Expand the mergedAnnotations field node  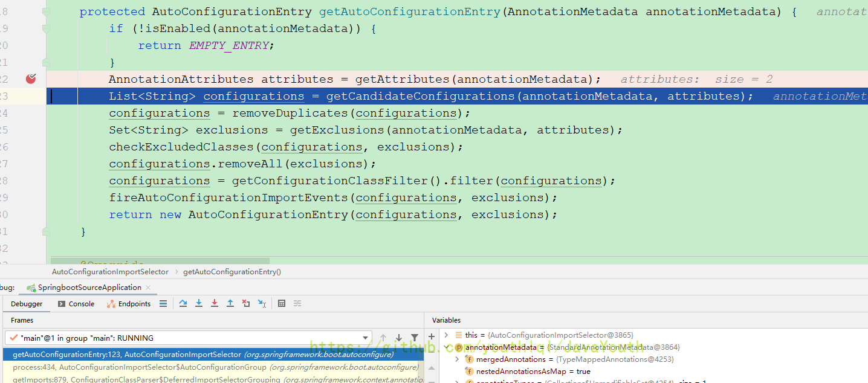(457, 359)
